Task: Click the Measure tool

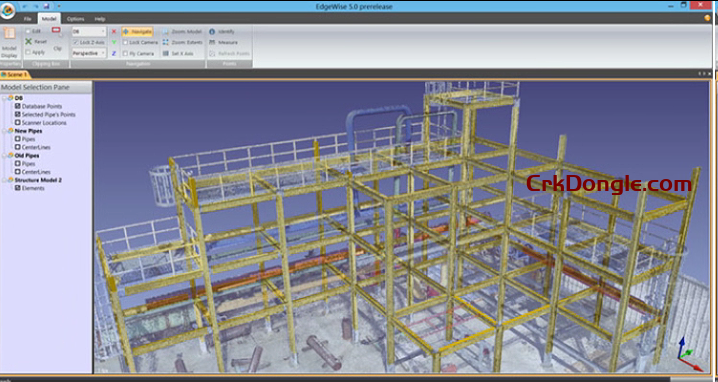Action: tap(223, 42)
